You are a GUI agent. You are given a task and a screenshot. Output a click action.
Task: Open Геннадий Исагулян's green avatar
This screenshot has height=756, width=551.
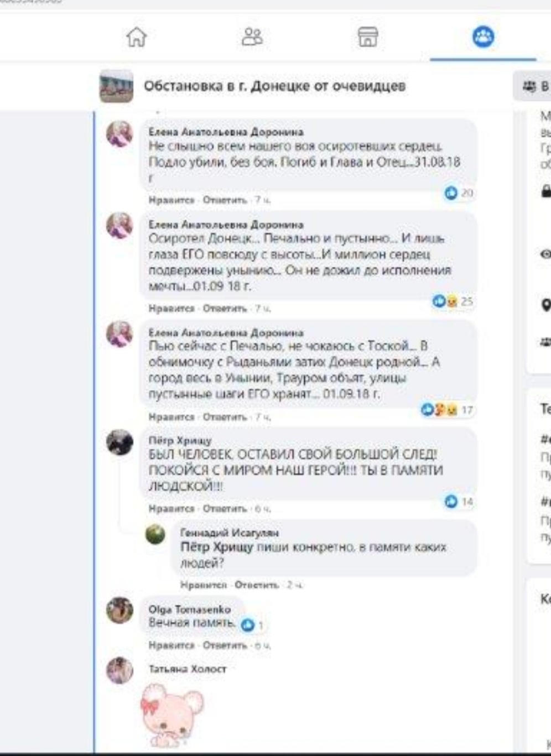(155, 534)
